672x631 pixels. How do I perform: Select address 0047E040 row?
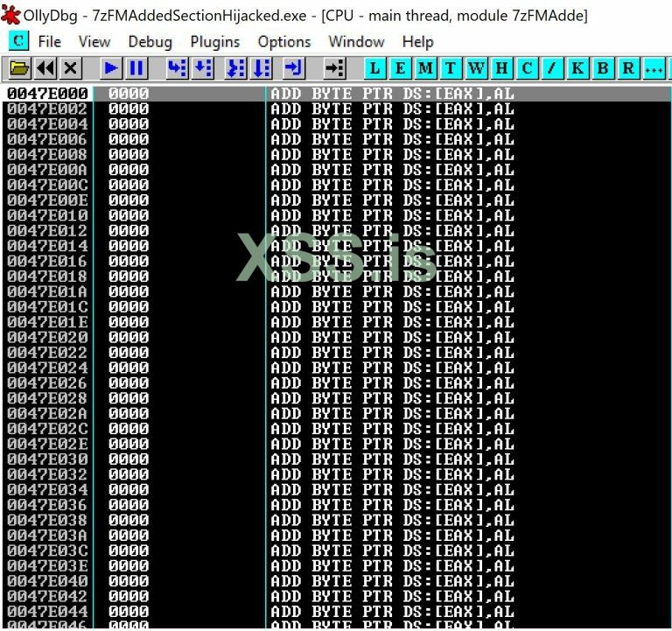tap(336, 581)
